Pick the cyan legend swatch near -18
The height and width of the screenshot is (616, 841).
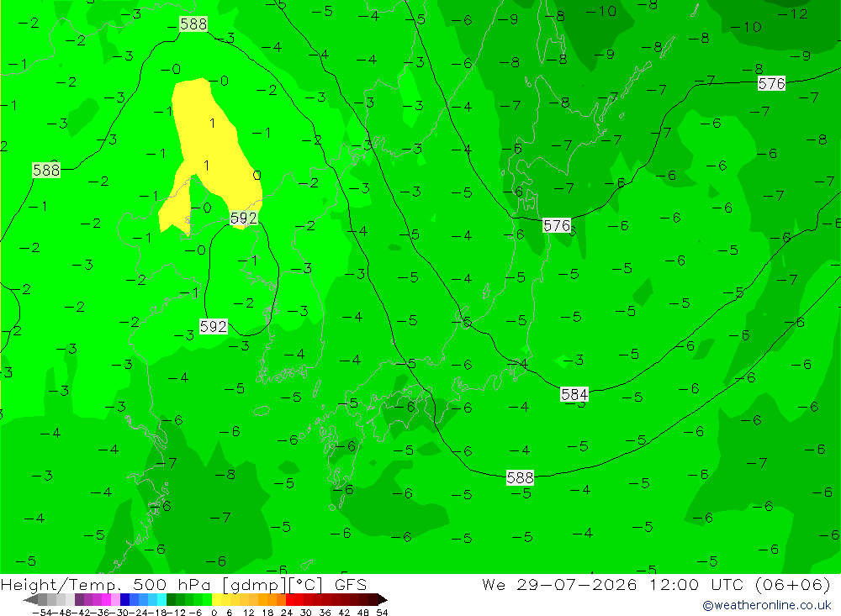pos(161,599)
